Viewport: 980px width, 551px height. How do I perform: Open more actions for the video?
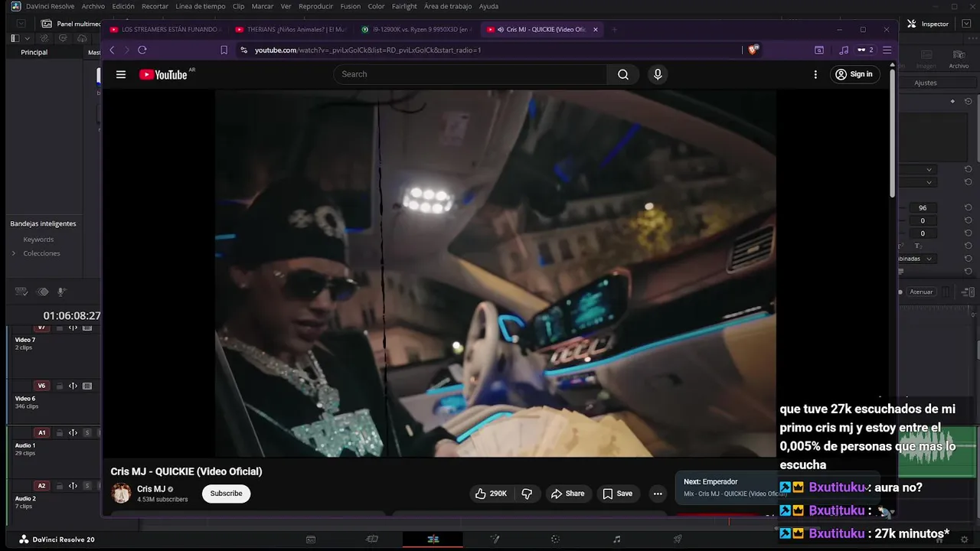658,494
